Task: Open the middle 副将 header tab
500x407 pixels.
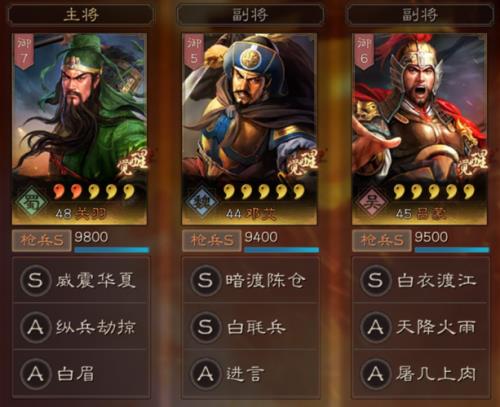Action: click(250, 15)
